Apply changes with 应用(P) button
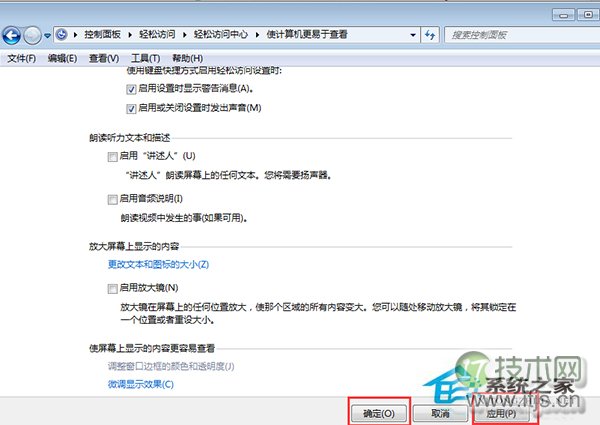This screenshot has width=600, height=425. coord(501,414)
